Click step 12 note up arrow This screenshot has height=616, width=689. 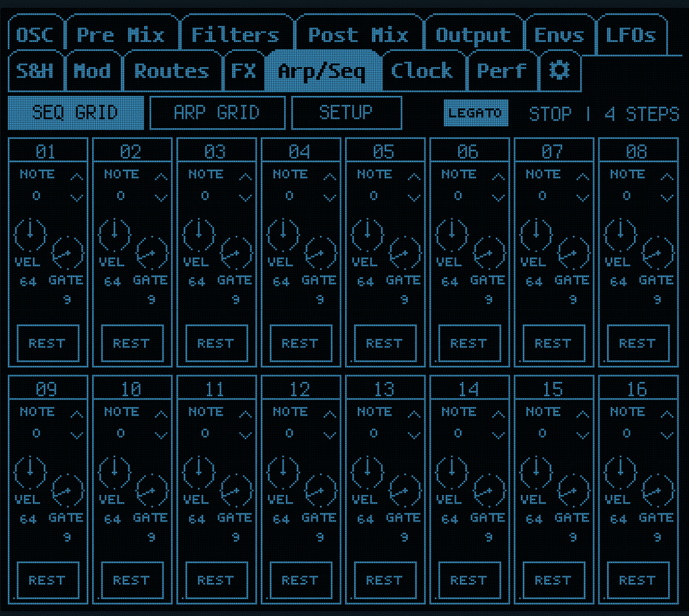coord(330,414)
